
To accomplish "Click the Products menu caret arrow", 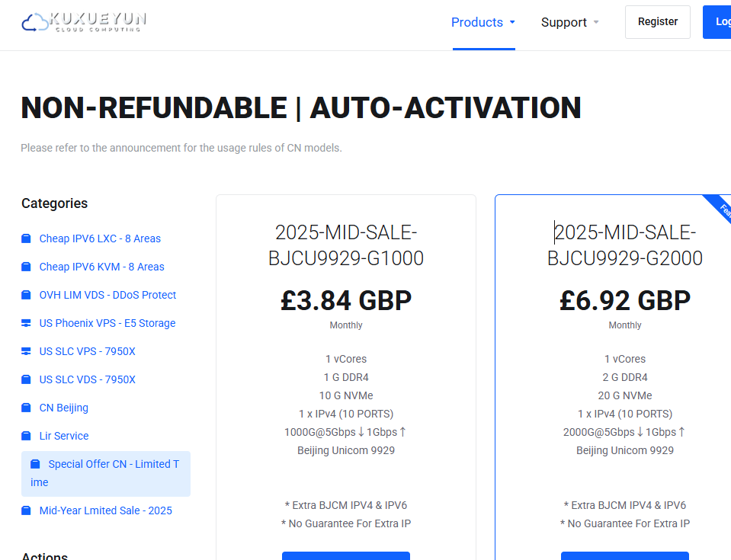I will point(512,22).
